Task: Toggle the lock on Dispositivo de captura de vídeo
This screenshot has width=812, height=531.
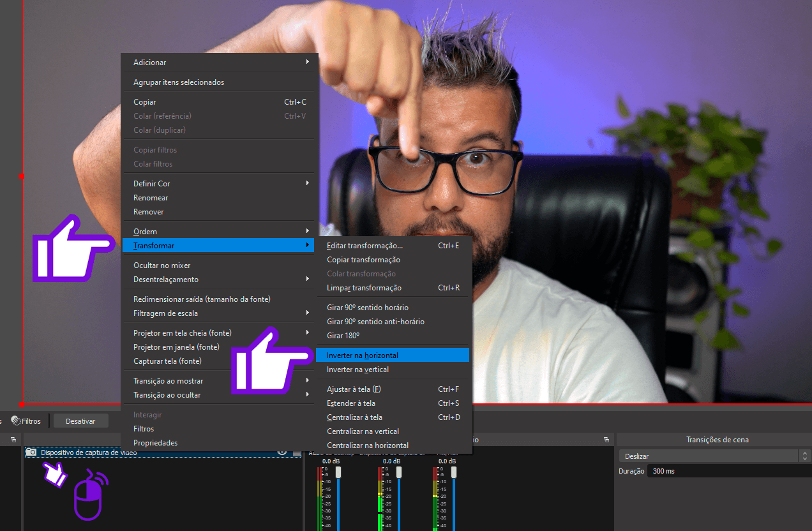Action: click(x=296, y=452)
